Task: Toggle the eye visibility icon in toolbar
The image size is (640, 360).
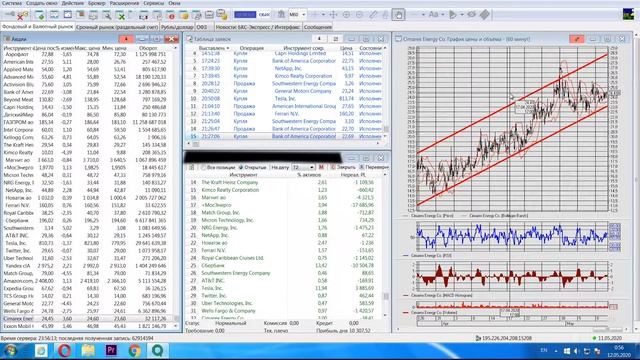Action: point(471,15)
